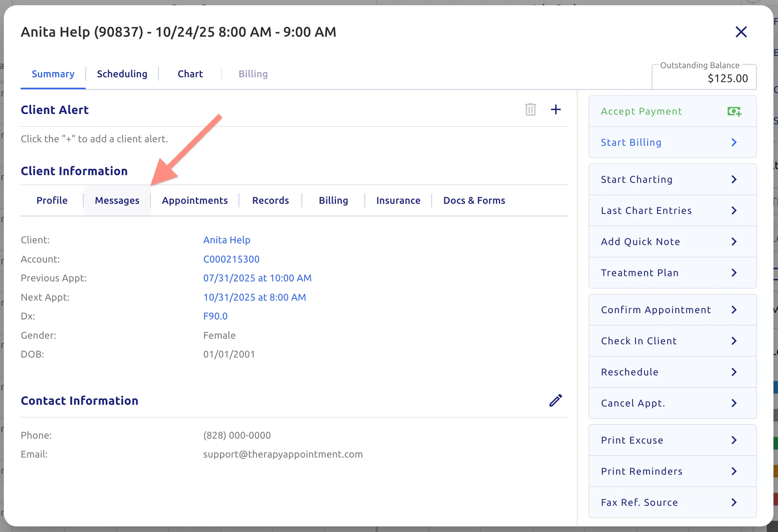778x532 pixels.
Task: Add a client alert with plus icon
Action: click(556, 110)
